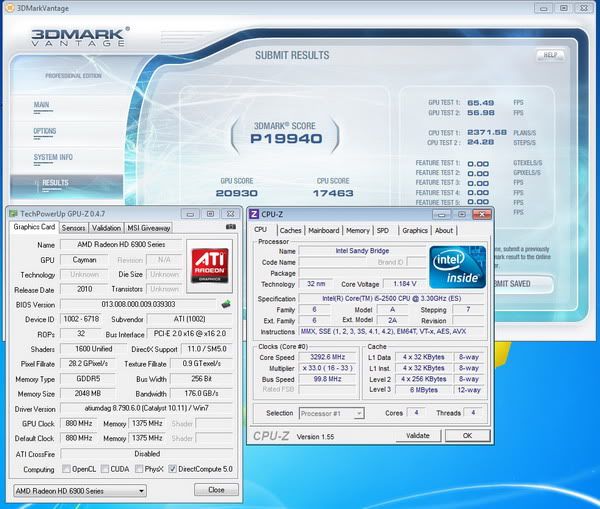Image resolution: width=600 pixels, height=509 pixels.
Task: Click the GPU name field AMD Radeon HD 6900 Series
Action: coord(121,244)
